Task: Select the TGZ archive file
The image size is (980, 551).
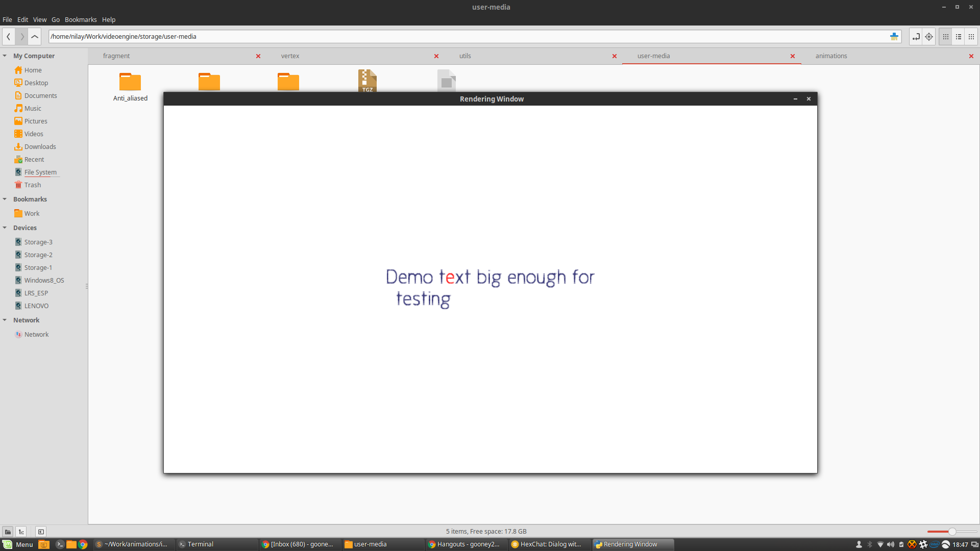Action: [x=367, y=81]
